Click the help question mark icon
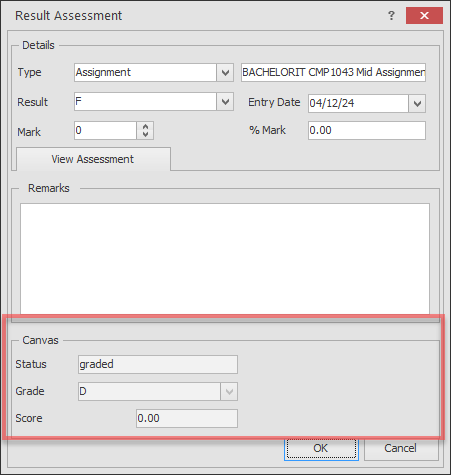Image resolution: width=451 pixels, height=475 pixels. tap(391, 15)
